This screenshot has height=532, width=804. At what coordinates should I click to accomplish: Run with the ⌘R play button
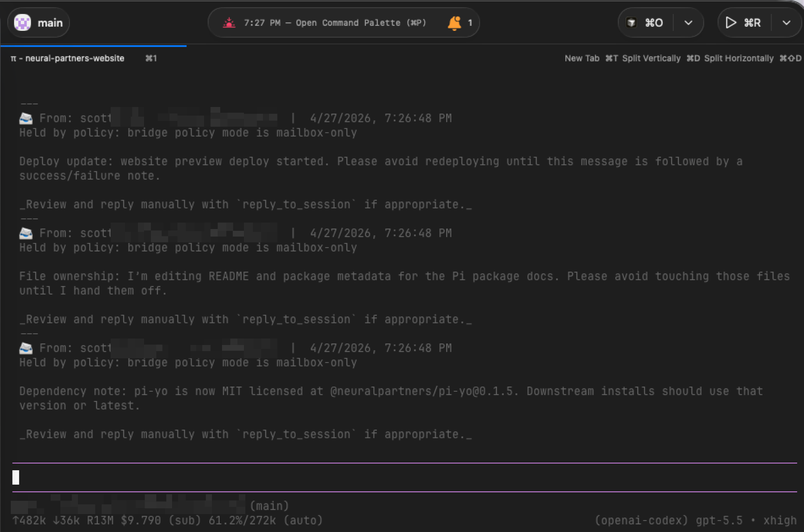(744, 23)
